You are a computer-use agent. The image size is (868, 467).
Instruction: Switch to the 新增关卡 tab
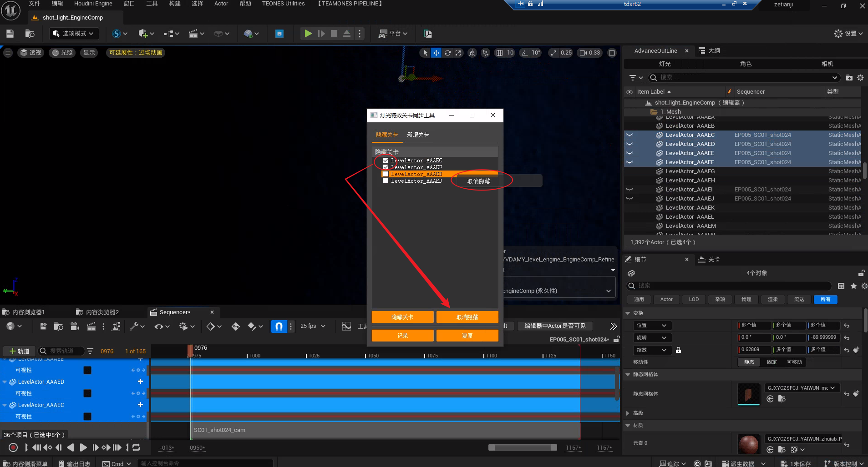(417, 135)
